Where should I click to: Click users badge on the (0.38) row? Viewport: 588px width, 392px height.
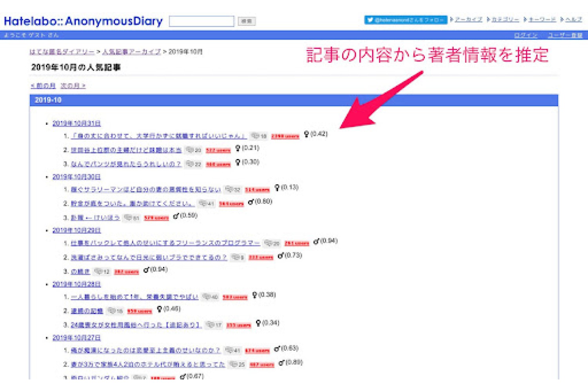click(x=235, y=297)
